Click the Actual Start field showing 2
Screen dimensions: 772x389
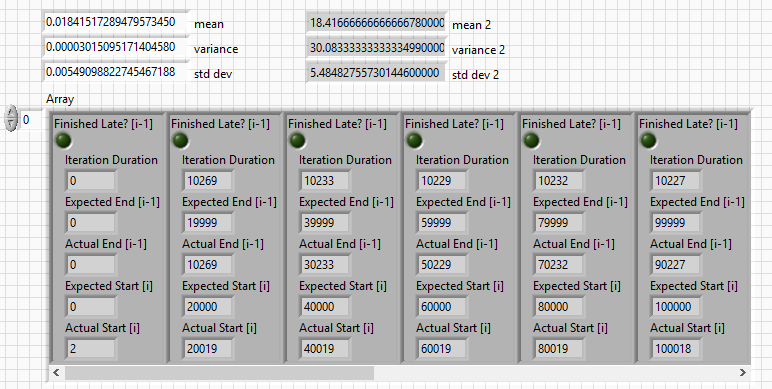pyautogui.click(x=91, y=349)
